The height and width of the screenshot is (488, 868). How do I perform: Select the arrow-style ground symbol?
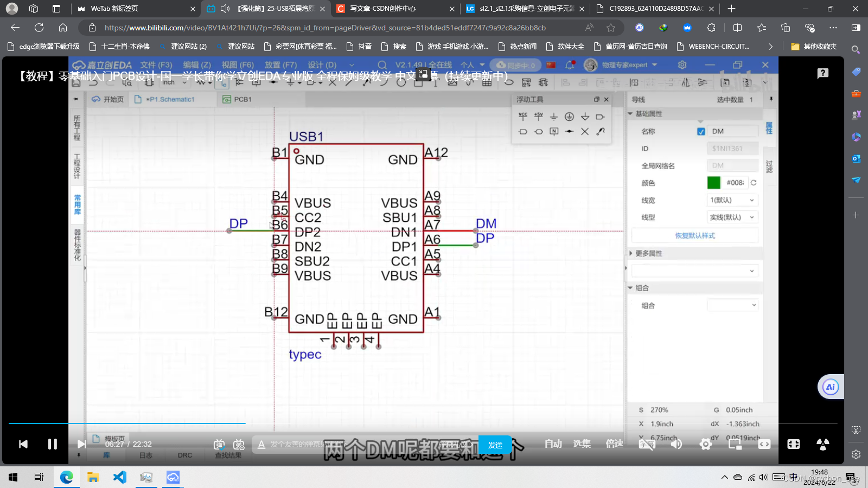click(x=585, y=117)
